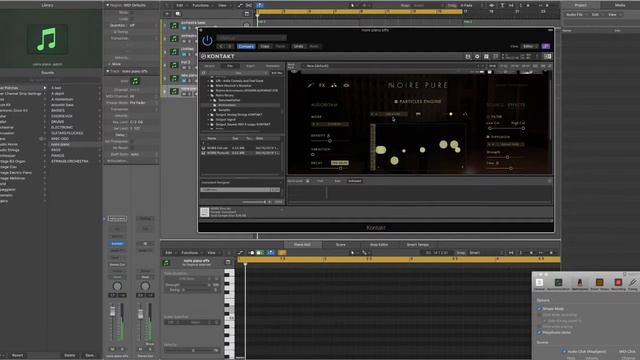Collapse the Track inspector disclosure triangle
640x360 pixels.
108,71
